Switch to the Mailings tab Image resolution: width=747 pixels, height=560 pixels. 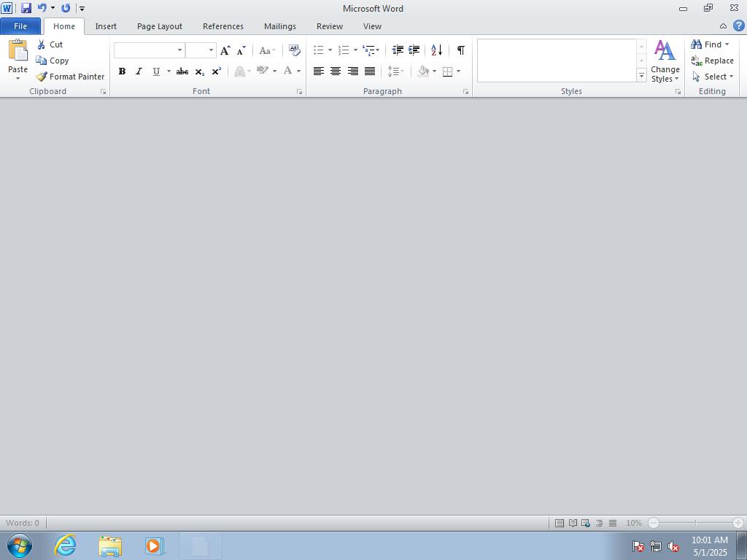pyautogui.click(x=280, y=26)
